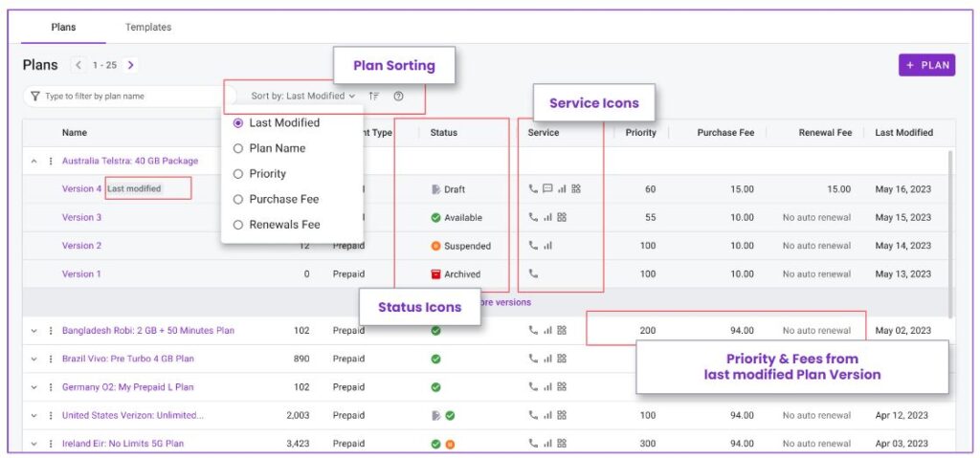This screenshot has width=980, height=458.
Task: Go to the next page of plans
Action: click(x=130, y=65)
